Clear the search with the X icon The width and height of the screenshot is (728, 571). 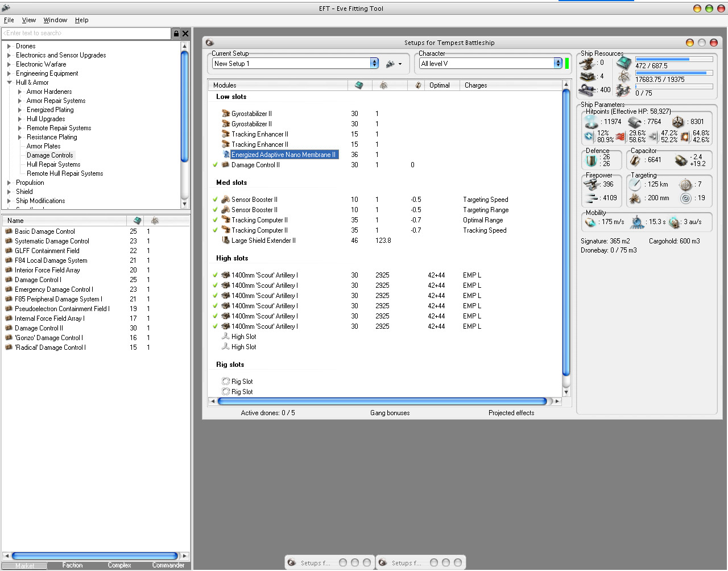pos(185,34)
